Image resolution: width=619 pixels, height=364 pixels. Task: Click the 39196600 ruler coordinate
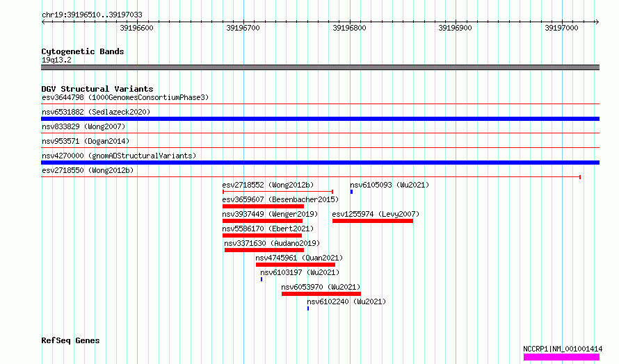coord(136,28)
